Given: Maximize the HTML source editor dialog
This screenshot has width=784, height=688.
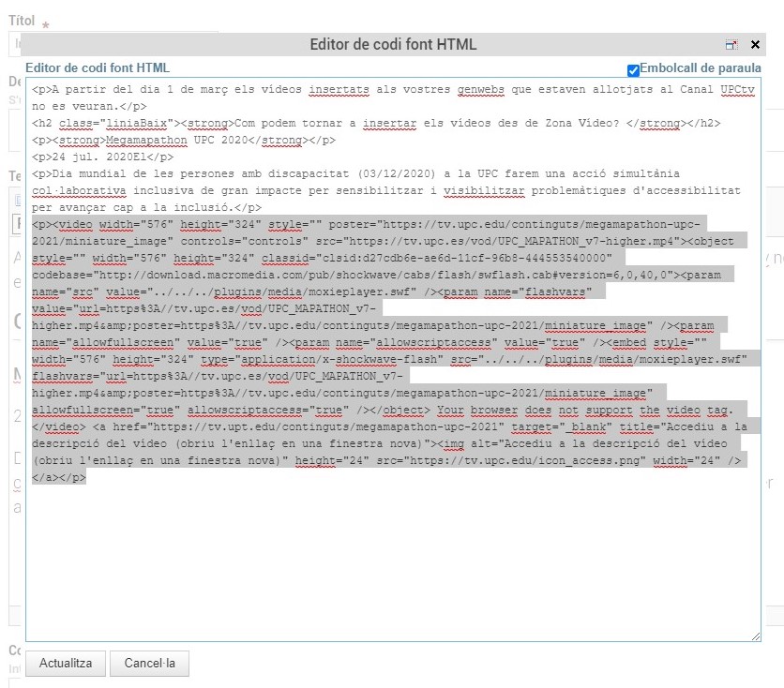Looking at the screenshot, I should (x=731, y=45).
